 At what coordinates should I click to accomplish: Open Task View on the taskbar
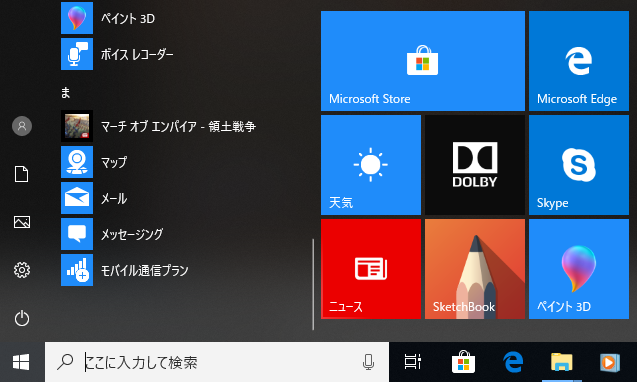413,362
